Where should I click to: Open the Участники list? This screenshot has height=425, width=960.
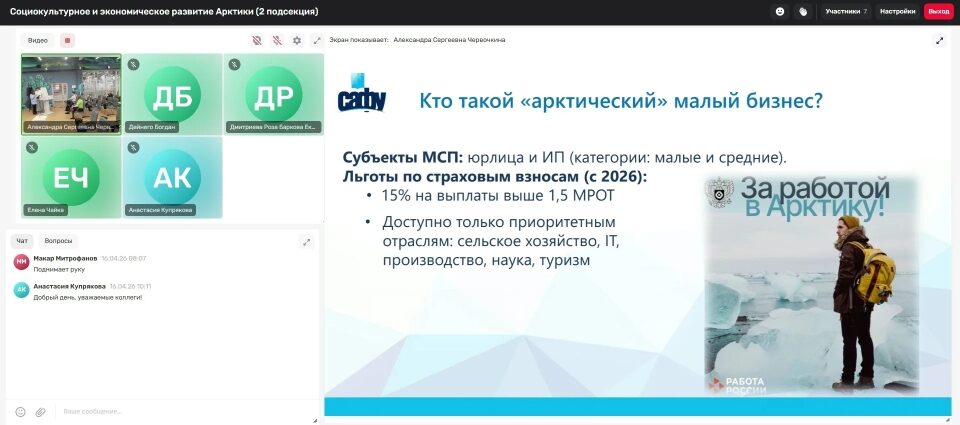[x=845, y=11]
